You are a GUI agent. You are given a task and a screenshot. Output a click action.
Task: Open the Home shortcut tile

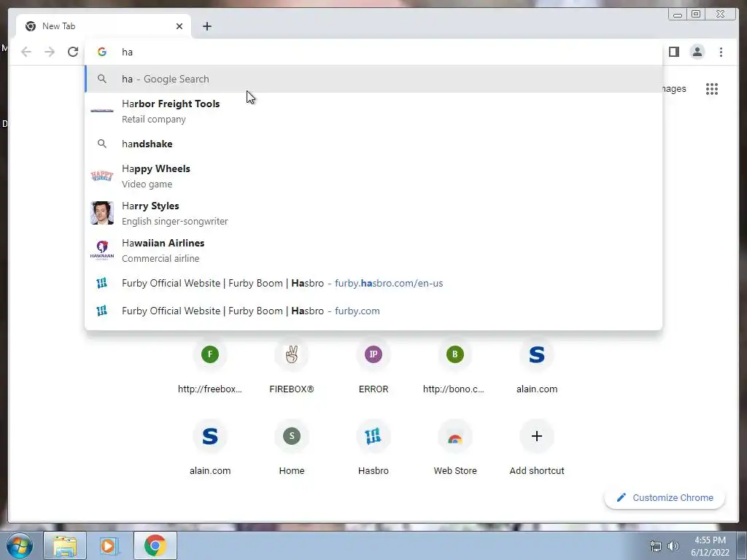pyautogui.click(x=292, y=448)
